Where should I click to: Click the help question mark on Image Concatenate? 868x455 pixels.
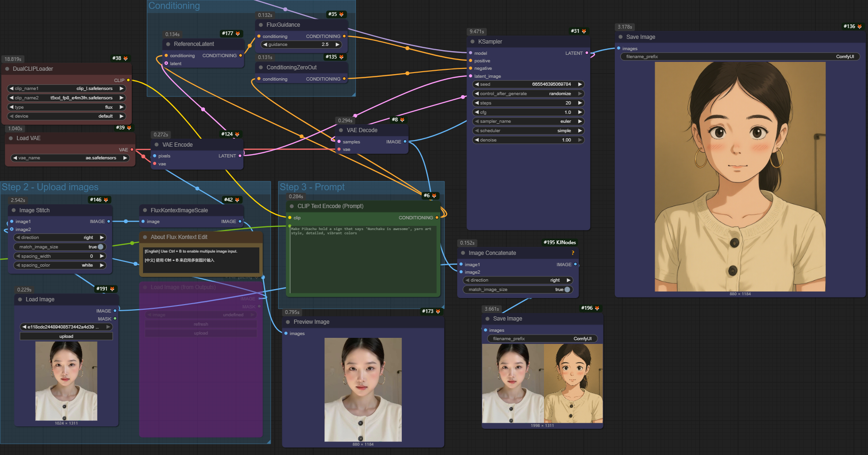[573, 253]
